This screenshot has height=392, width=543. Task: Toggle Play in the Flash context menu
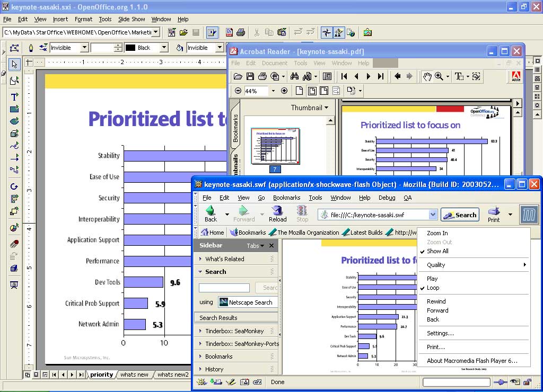[x=432, y=278]
